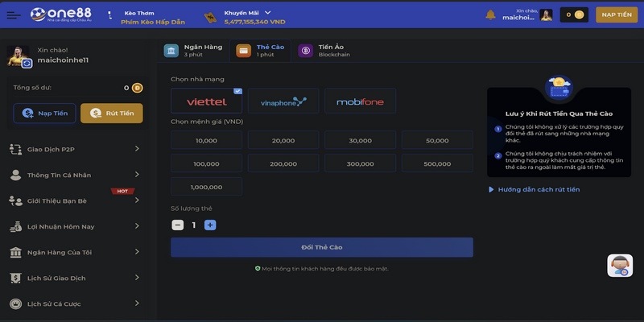Open Lịch Sử Cá Cược menu item
This screenshot has height=322, width=644.
[x=74, y=304]
